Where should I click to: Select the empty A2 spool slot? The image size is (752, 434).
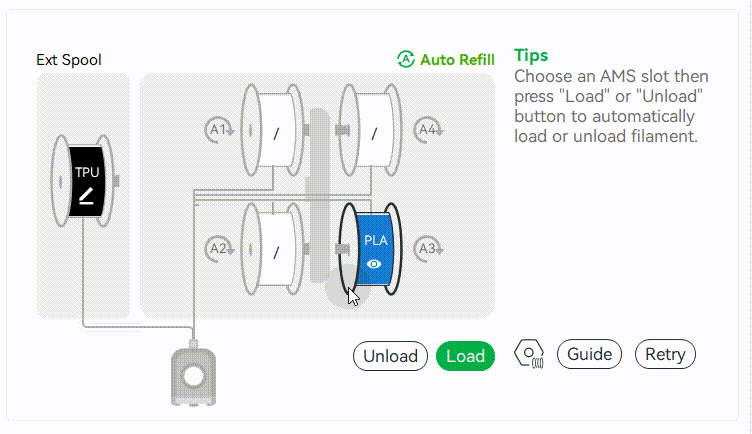point(273,248)
